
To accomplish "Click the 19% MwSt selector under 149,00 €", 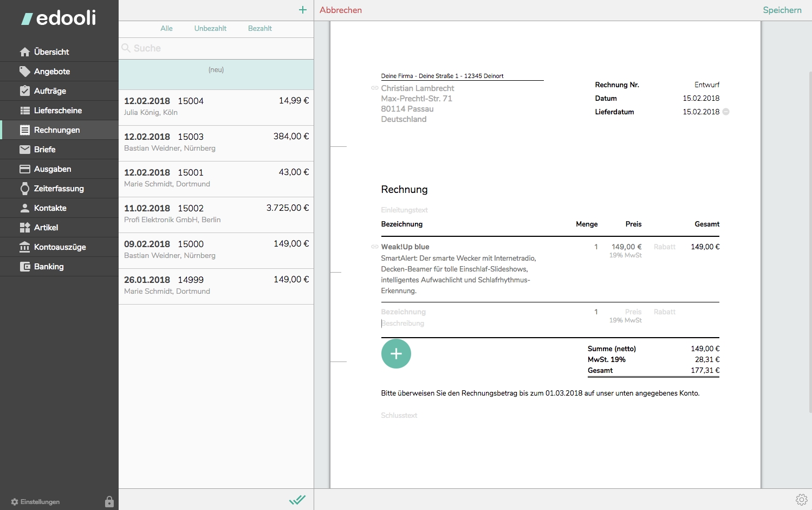I will [625, 255].
